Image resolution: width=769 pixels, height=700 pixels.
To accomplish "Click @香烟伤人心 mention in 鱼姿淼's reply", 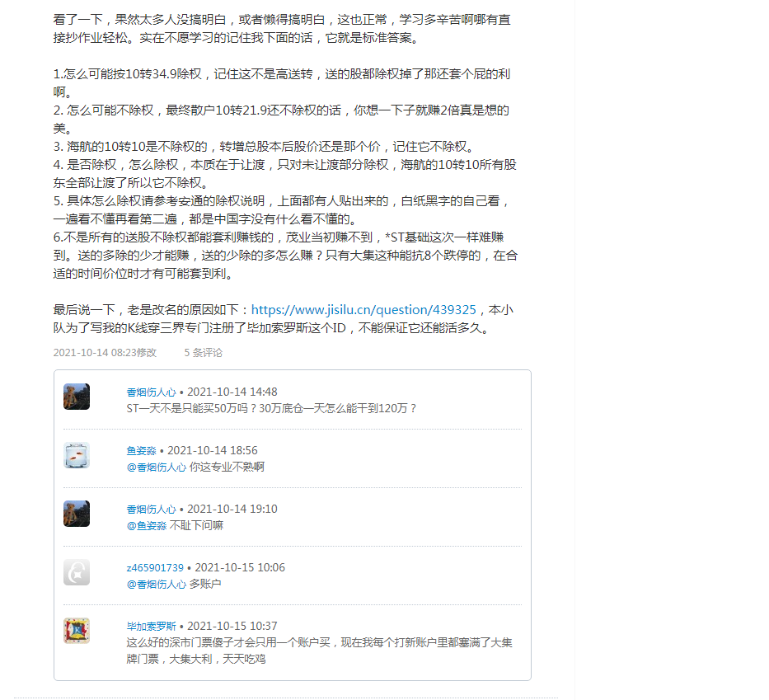I will tap(157, 467).
